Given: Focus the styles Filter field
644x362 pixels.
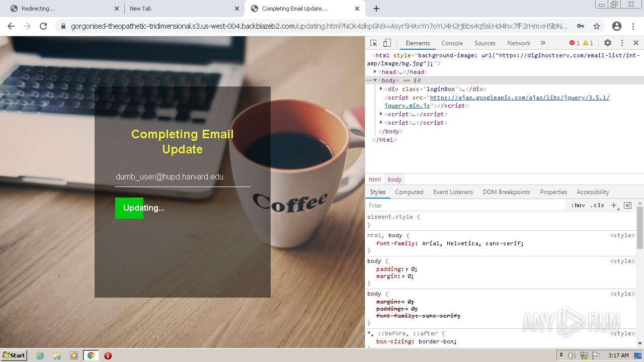Looking at the screenshot, I should 466,206.
